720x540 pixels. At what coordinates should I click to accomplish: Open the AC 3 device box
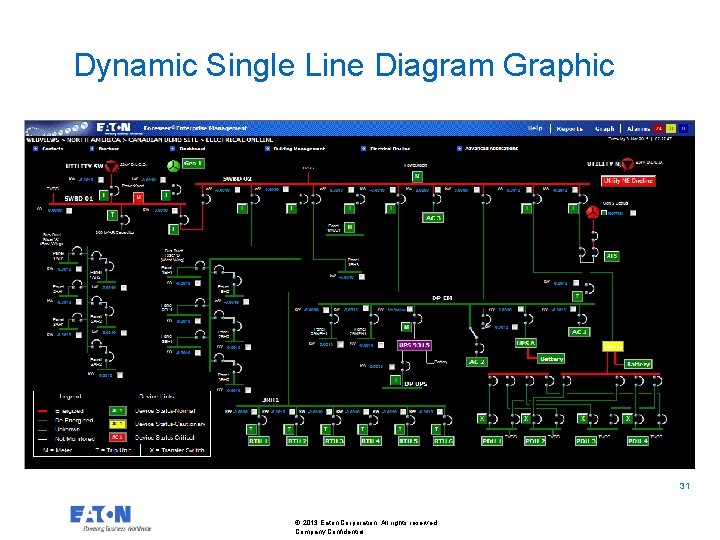tap(433, 218)
